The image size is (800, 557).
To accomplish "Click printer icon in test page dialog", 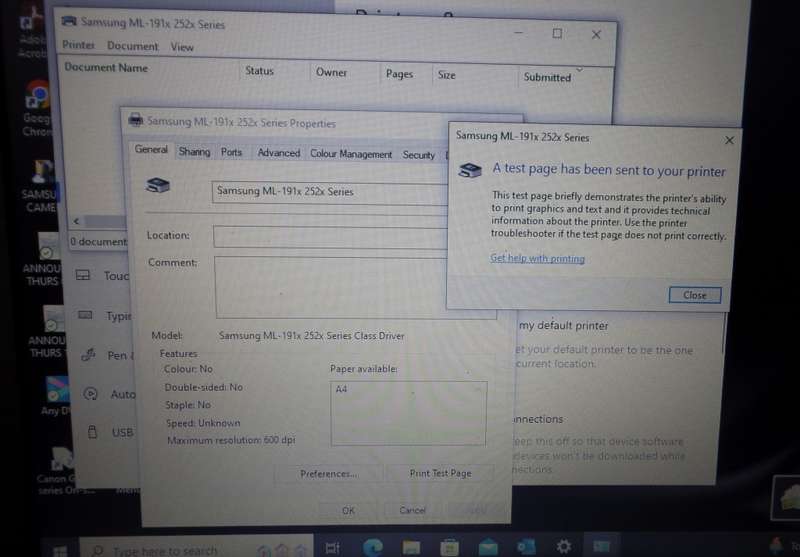I will click(x=470, y=170).
